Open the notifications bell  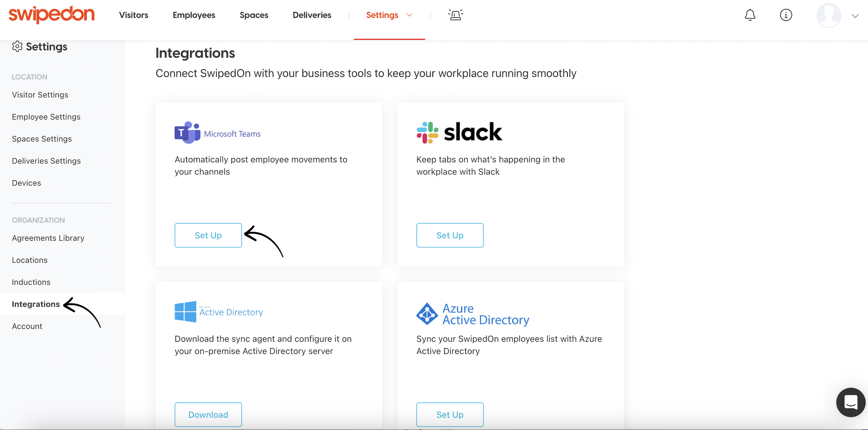750,15
